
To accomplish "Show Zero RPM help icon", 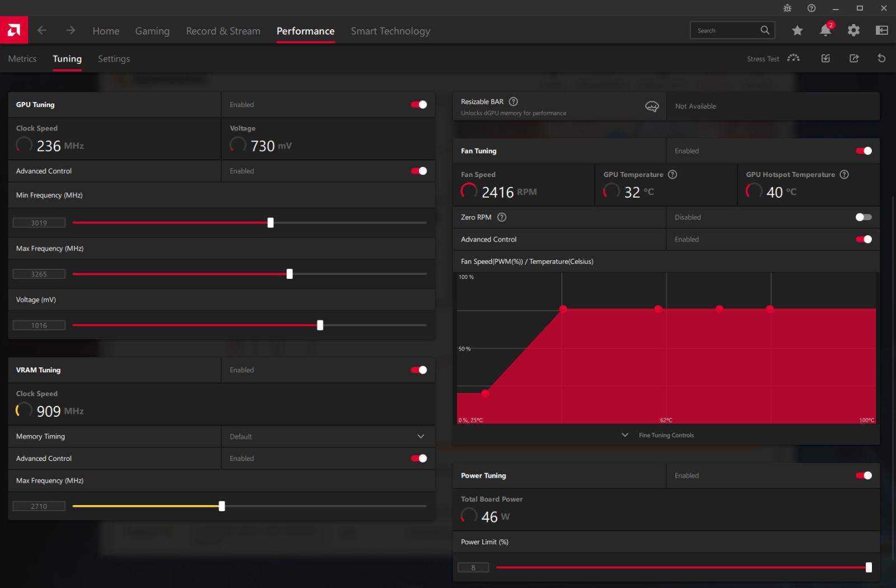I will [x=502, y=217].
